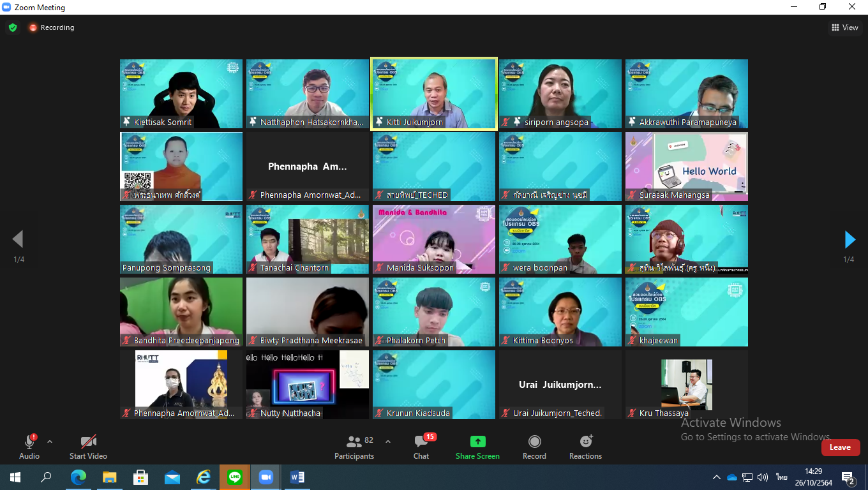Open the Chat panel
This screenshot has height=490, width=868.
[x=421, y=447]
